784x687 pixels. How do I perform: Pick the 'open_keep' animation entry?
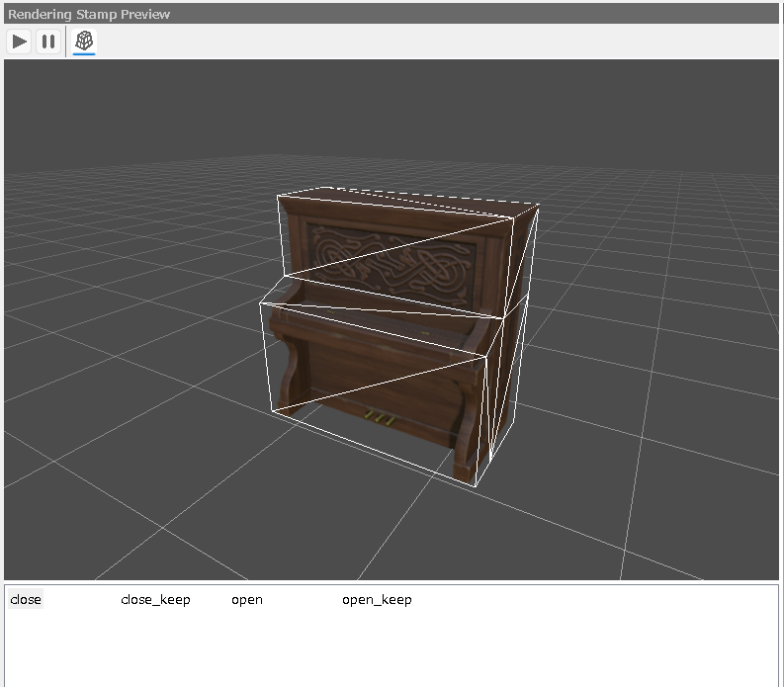pos(377,600)
